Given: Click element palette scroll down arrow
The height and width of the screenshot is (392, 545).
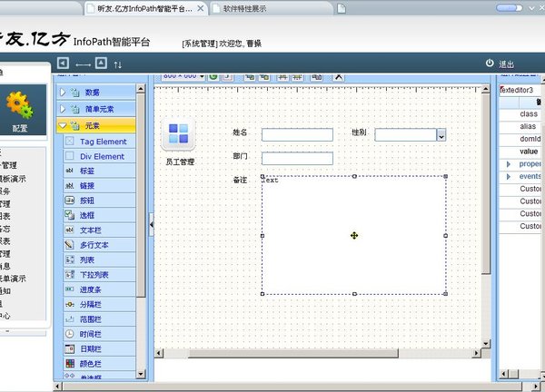Looking at the screenshot, I should click(x=141, y=374).
